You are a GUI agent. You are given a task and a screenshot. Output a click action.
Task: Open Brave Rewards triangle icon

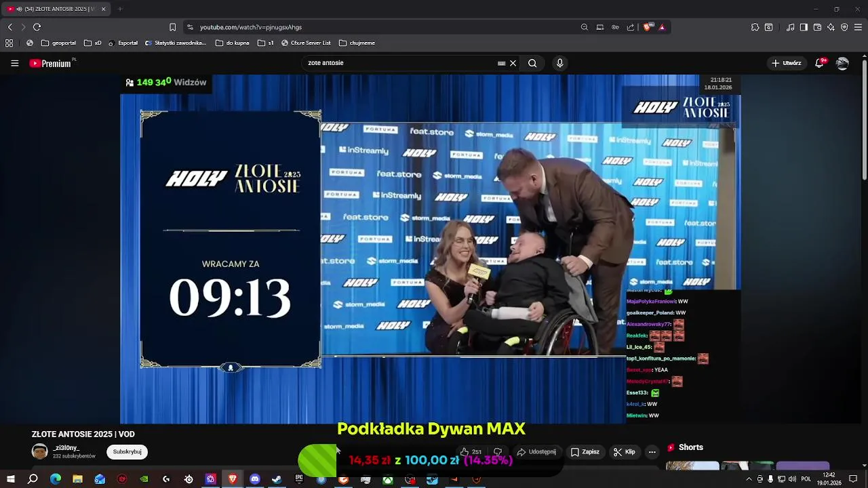point(662,27)
